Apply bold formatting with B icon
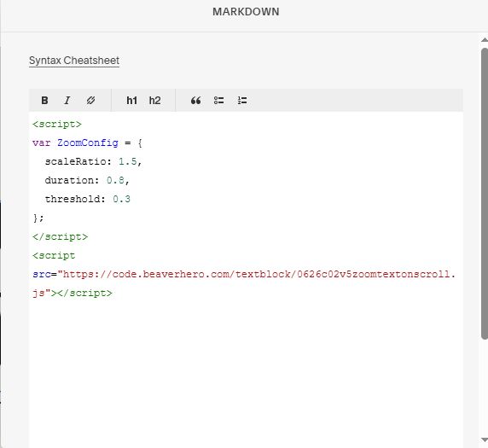 click(x=44, y=100)
